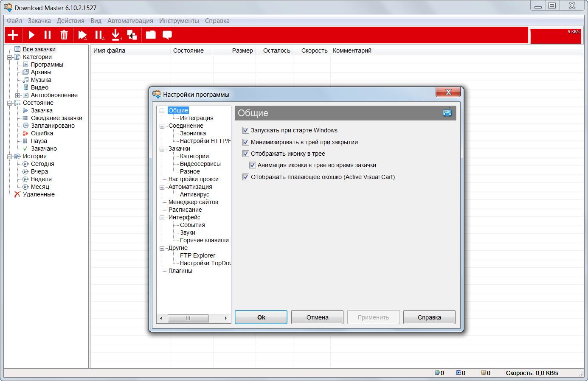Toggle Анимация иконки в трее checkbox
Image resolution: width=588 pixels, height=381 pixels.
click(x=252, y=165)
